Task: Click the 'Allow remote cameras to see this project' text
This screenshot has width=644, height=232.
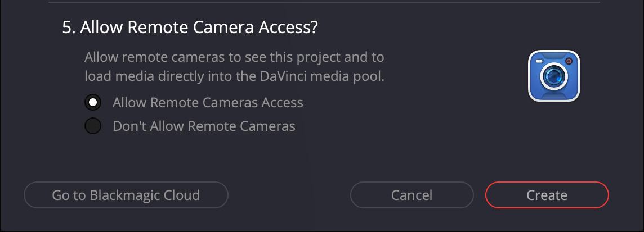Action: pos(234,57)
